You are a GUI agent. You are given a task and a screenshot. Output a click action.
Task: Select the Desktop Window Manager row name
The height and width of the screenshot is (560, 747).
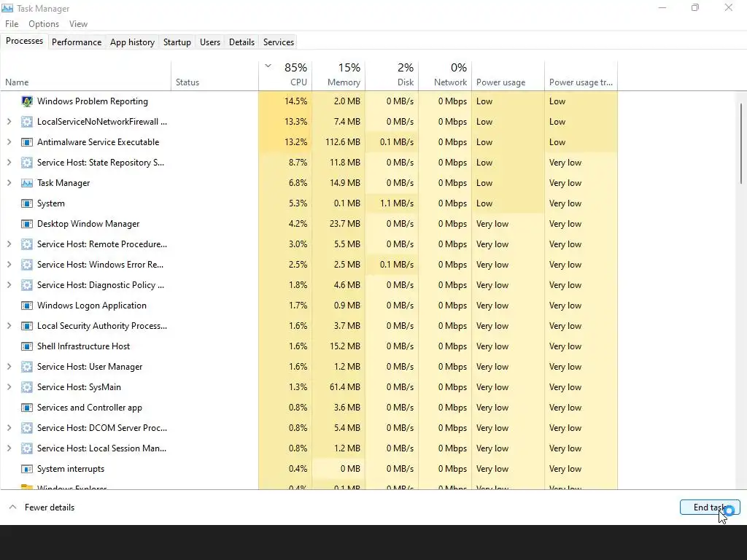coord(88,224)
